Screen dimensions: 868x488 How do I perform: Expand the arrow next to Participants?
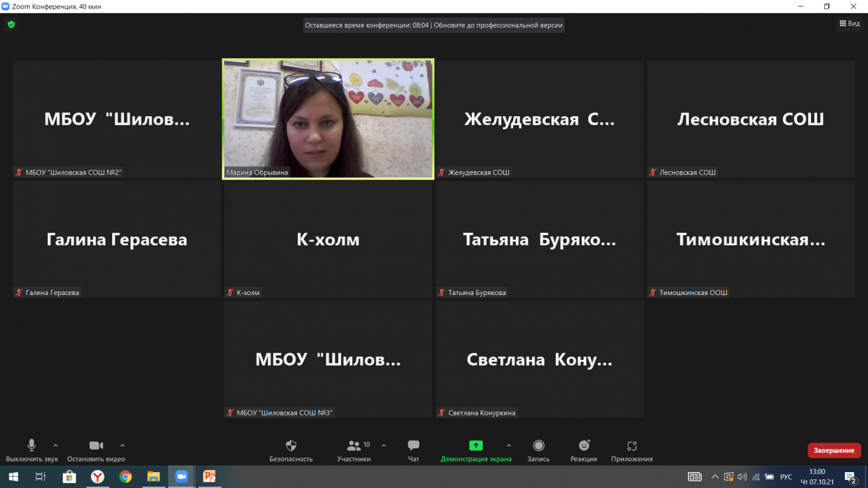coord(384,446)
